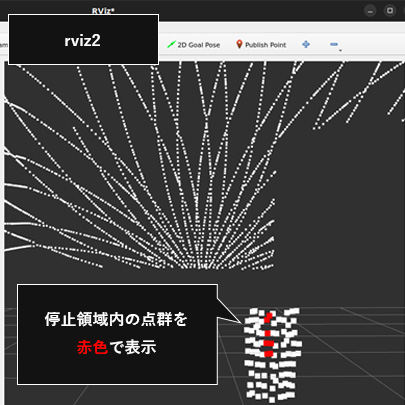Screen dimensions: 405x405
Task: Click the red pin Publish Point icon
Action: click(239, 44)
